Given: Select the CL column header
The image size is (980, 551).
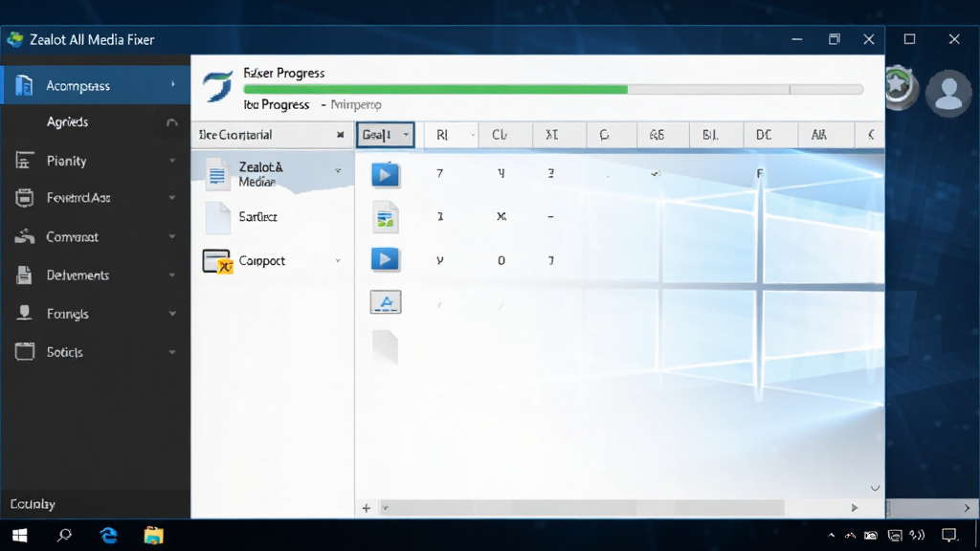Looking at the screenshot, I should pos(505,135).
